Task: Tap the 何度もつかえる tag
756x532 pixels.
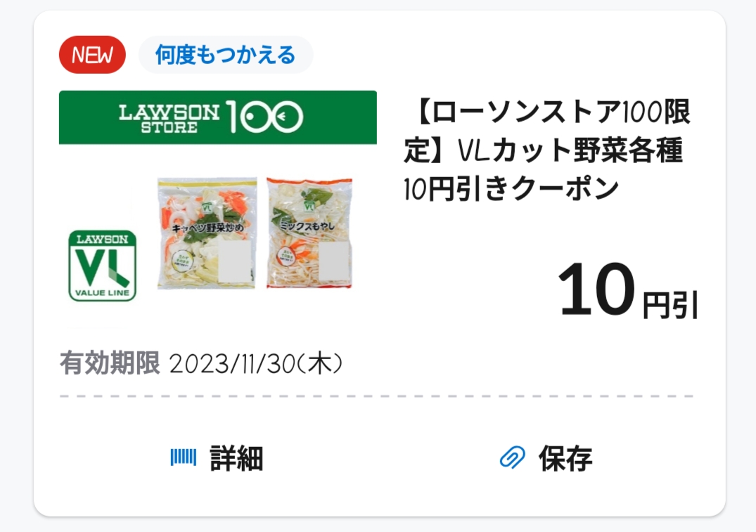Action: 225,55
